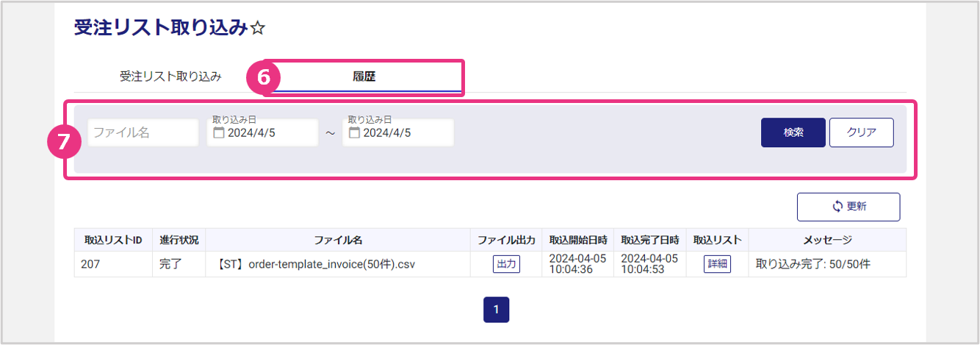Focus the ファイル名 search input

pyautogui.click(x=143, y=133)
